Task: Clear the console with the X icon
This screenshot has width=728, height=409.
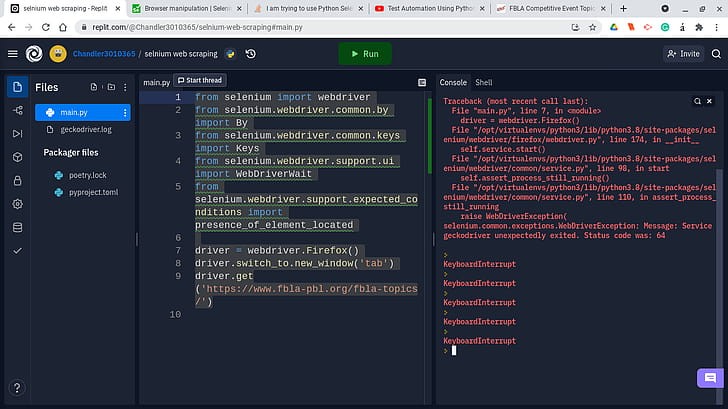Action: (x=708, y=101)
